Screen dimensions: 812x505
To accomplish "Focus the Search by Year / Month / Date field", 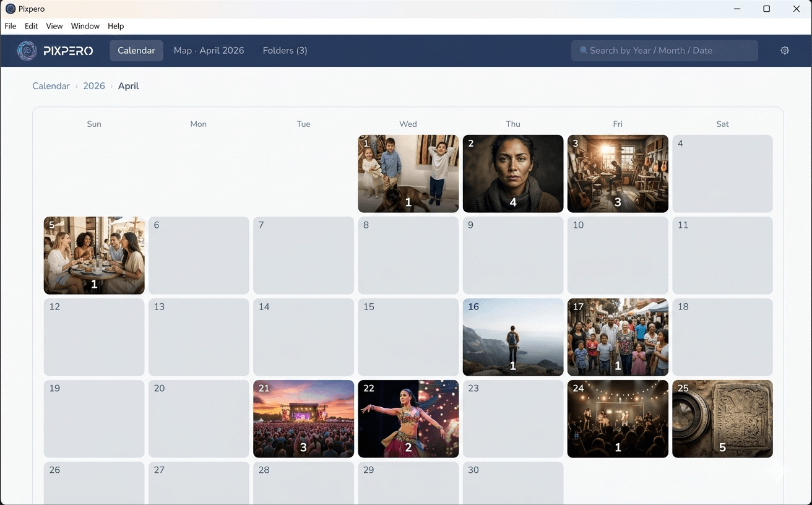I will pyautogui.click(x=665, y=51).
